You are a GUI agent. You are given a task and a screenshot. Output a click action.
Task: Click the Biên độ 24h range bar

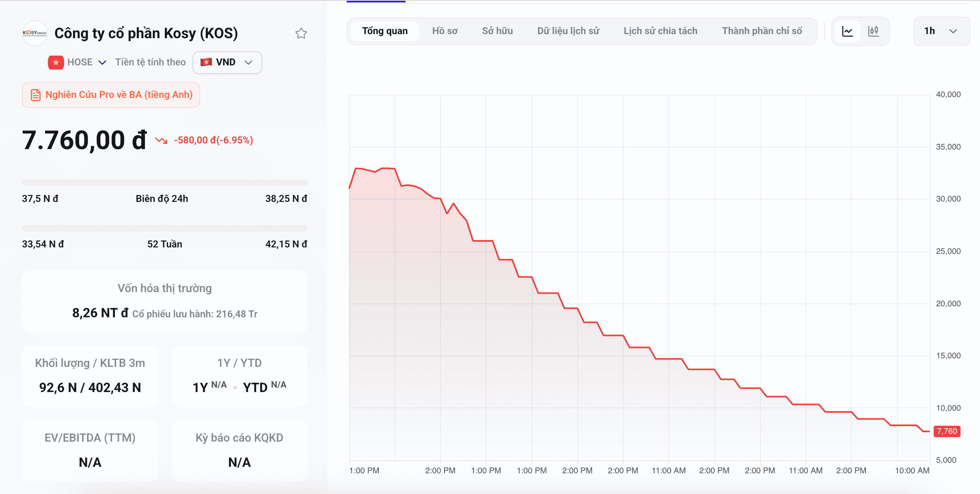165,183
